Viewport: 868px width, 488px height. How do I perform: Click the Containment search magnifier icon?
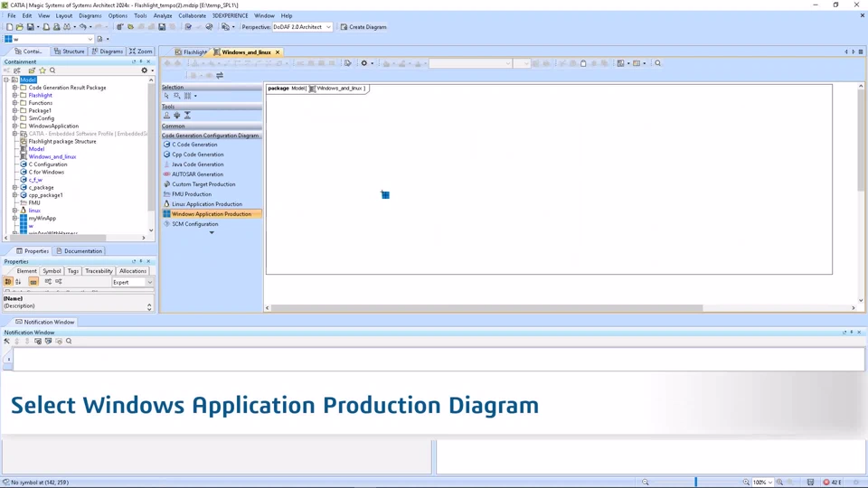pos(52,70)
